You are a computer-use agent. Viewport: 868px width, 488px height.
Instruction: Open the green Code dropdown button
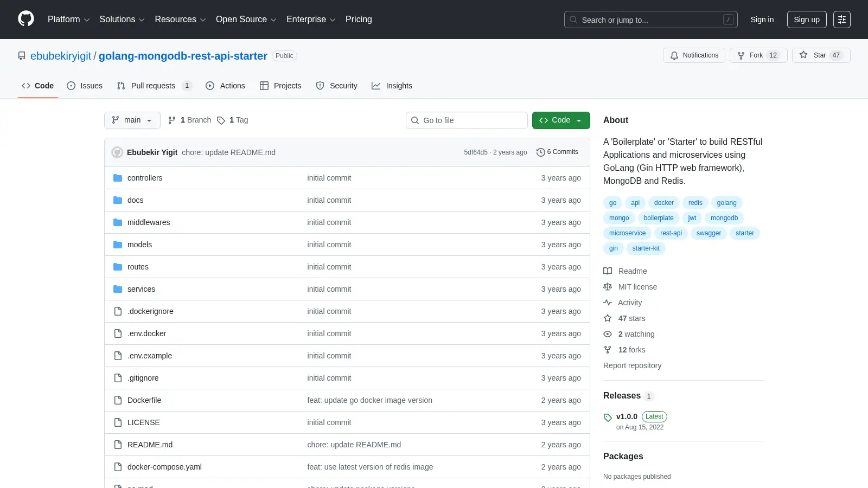click(x=561, y=120)
